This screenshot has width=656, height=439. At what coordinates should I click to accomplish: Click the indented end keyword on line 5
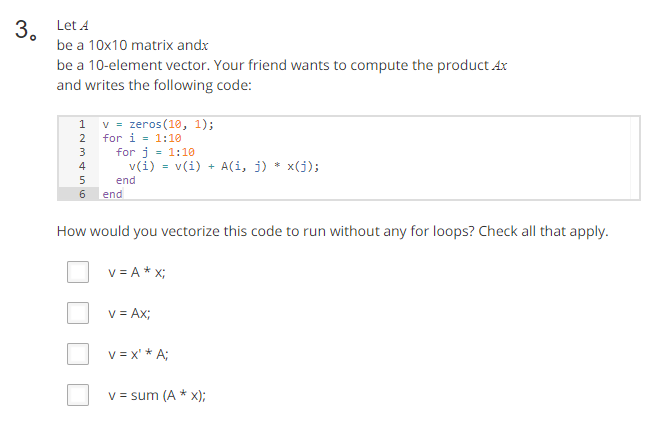(126, 180)
